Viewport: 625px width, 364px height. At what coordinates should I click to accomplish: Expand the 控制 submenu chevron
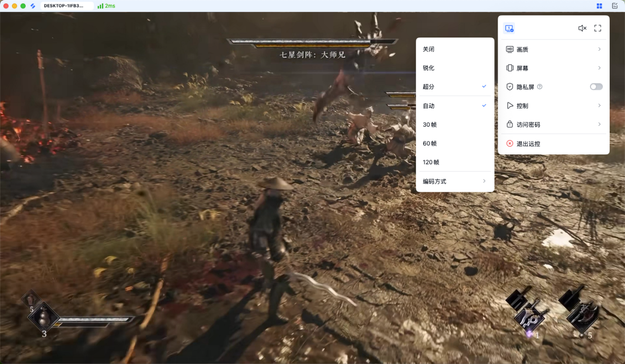pyautogui.click(x=599, y=106)
